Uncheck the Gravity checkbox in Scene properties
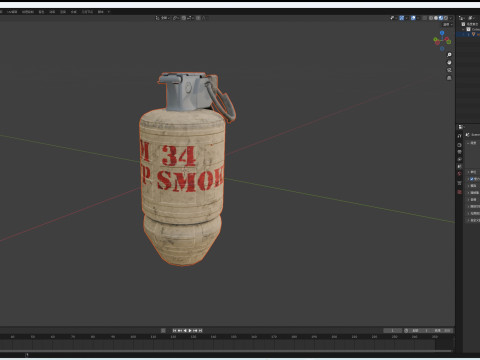 pos(472,179)
